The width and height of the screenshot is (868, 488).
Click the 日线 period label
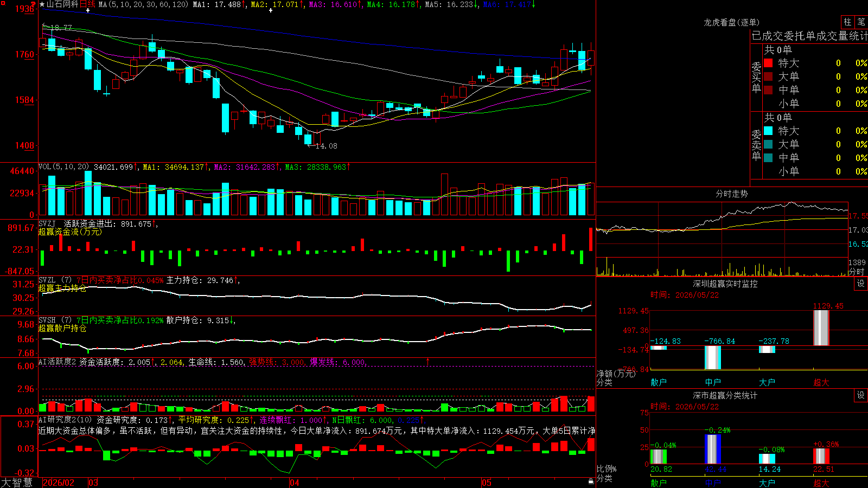[x=87, y=4]
